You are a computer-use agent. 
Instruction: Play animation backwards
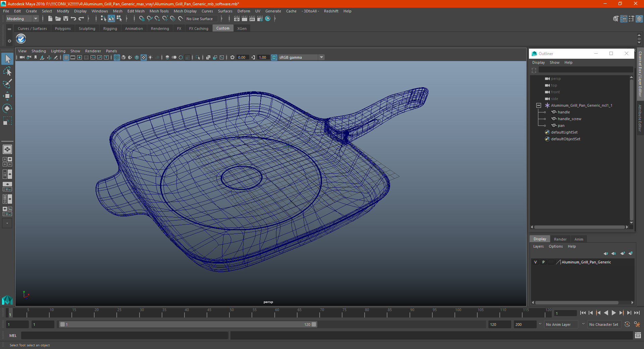click(x=606, y=313)
